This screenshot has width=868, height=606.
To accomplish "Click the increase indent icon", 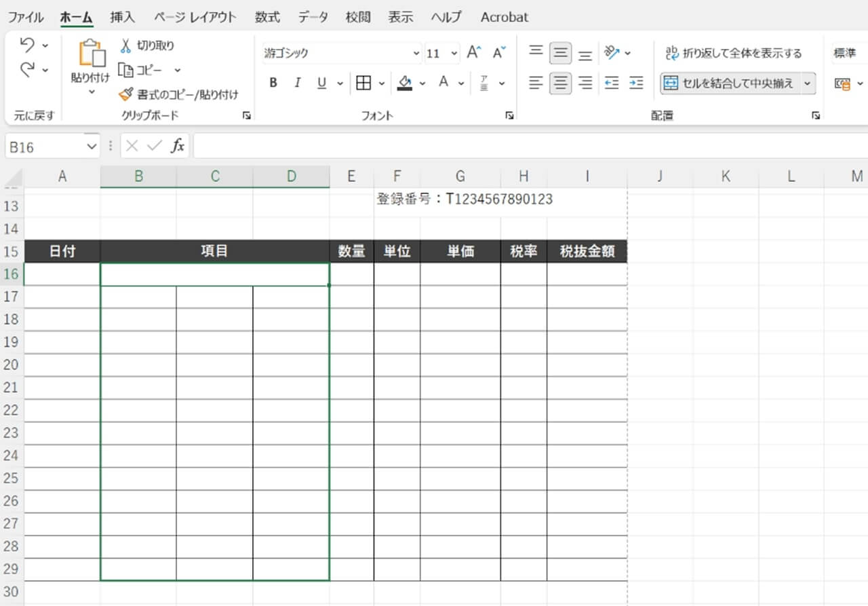I will tap(636, 83).
